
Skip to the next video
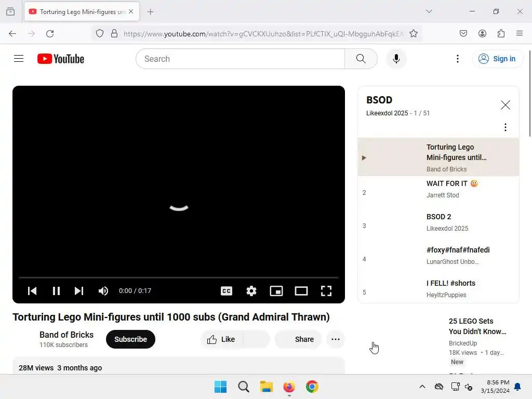[x=79, y=291]
